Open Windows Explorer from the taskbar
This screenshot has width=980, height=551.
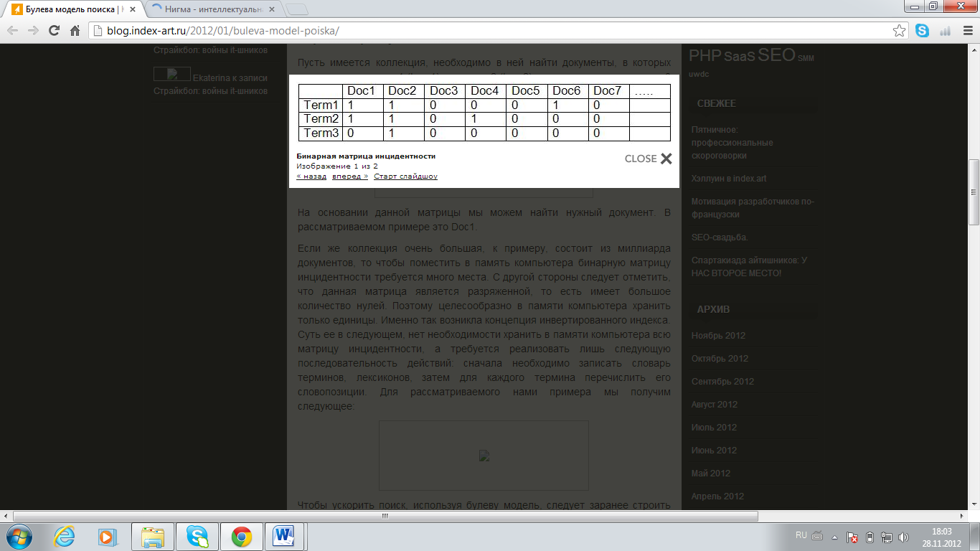(153, 537)
